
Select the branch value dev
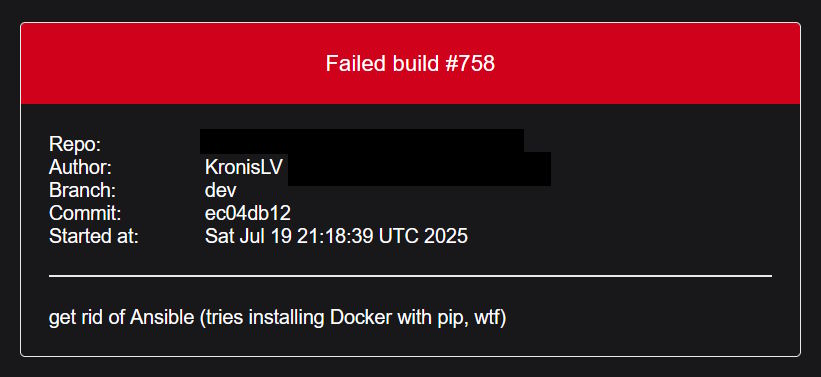[220, 190]
